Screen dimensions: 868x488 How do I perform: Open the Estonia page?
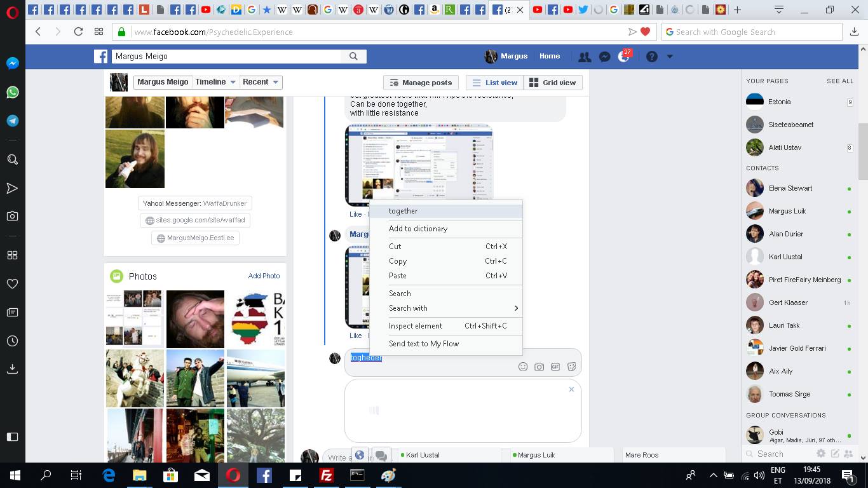tap(799, 102)
